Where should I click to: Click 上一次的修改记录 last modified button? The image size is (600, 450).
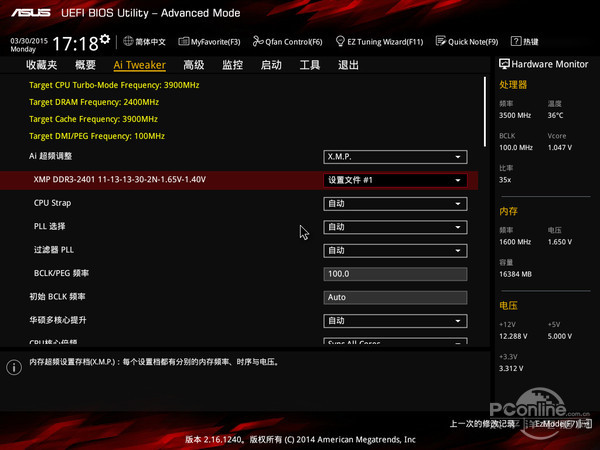482,424
